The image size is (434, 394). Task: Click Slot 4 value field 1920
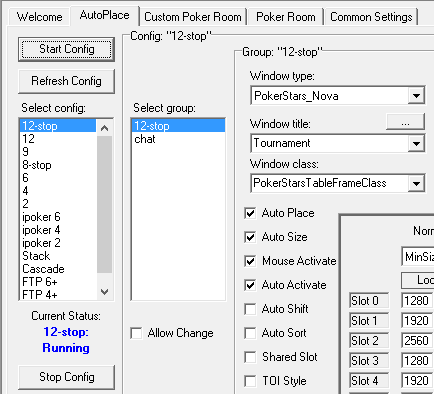point(418,381)
